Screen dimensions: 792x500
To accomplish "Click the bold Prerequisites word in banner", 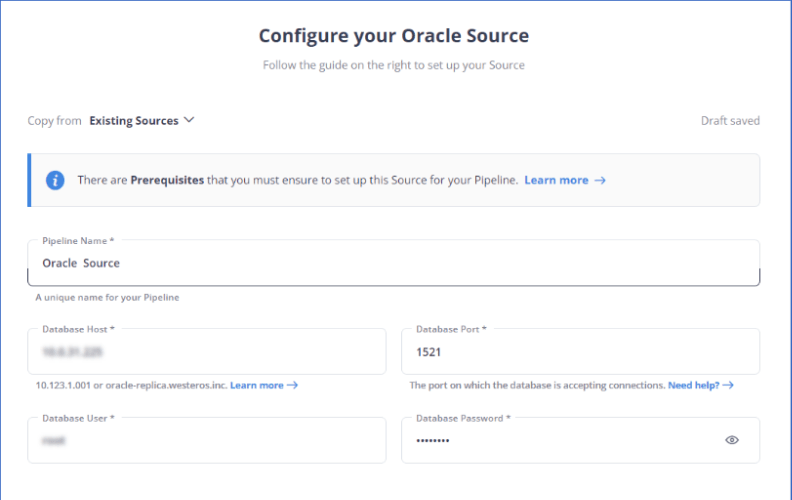I will click(167, 180).
